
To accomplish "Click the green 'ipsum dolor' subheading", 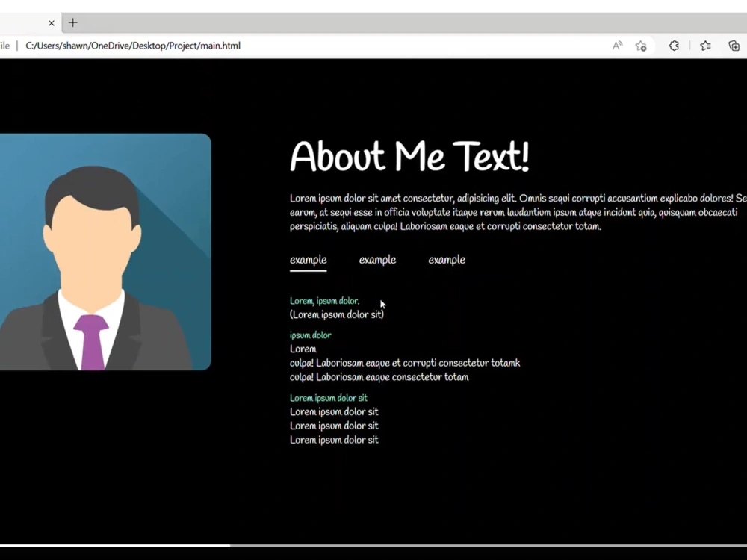I will [310, 335].
